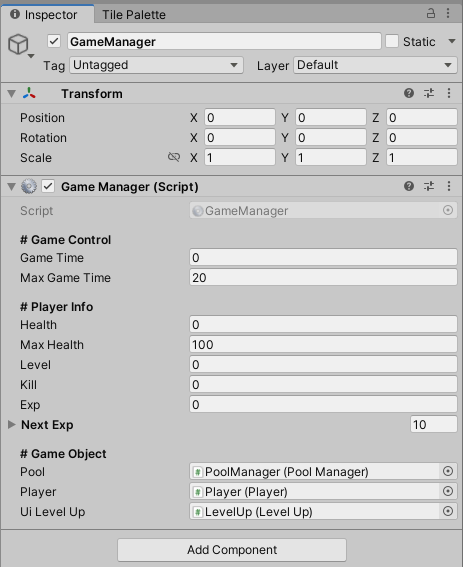Edit the Kill value field
Viewport: 463px width, 567px height.
coord(323,385)
